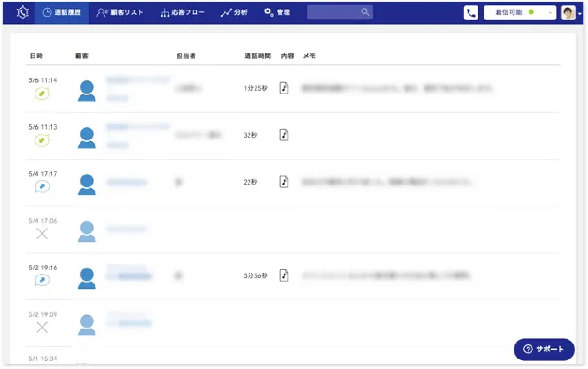Open the recording file for the 1分25秒 call
The width and height of the screenshot is (588, 369).
pyautogui.click(x=284, y=88)
